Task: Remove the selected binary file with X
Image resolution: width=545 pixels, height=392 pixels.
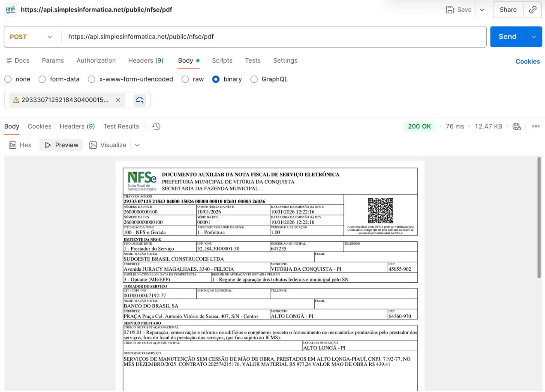Action: (x=118, y=100)
